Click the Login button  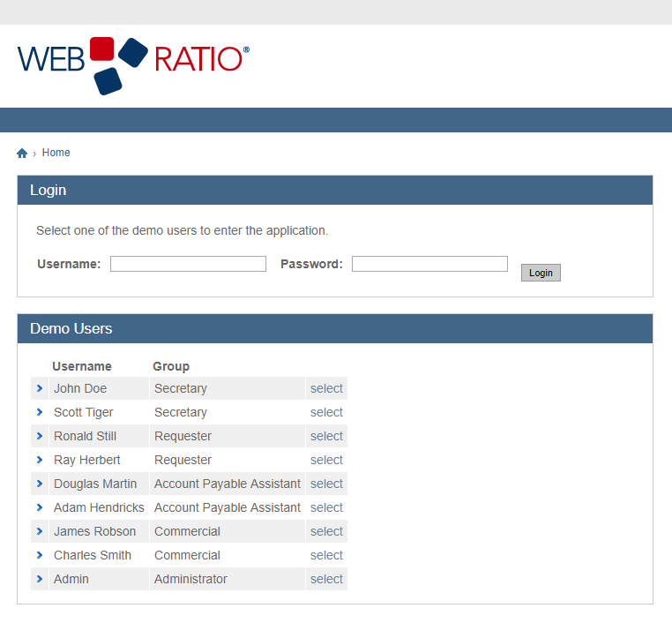(x=541, y=273)
